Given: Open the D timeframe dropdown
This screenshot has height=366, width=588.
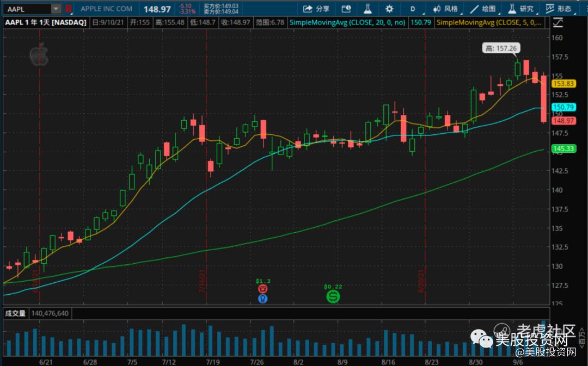Looking at the screenshot, I should pyautogui.click(x=414, y=9).
